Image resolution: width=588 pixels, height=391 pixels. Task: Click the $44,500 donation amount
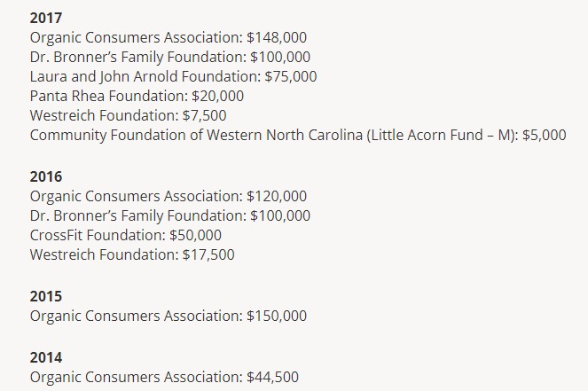273,377
